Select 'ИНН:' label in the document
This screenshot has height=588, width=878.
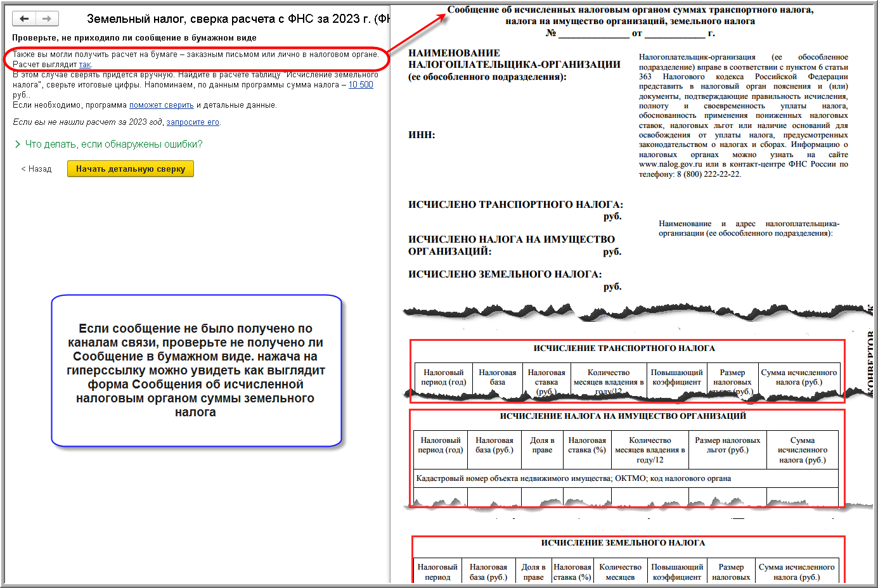click(x=422, y=135)
